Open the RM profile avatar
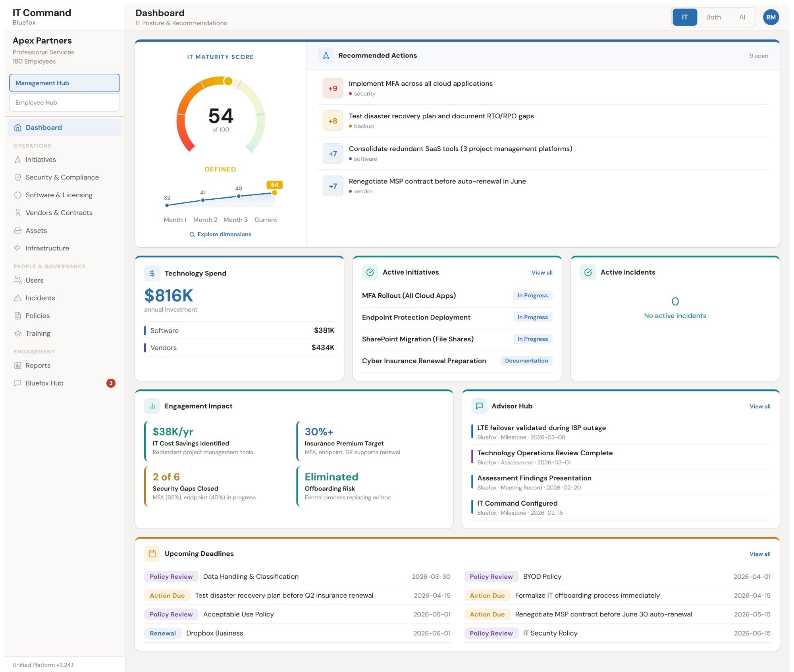794x672 pixels. 771,17
